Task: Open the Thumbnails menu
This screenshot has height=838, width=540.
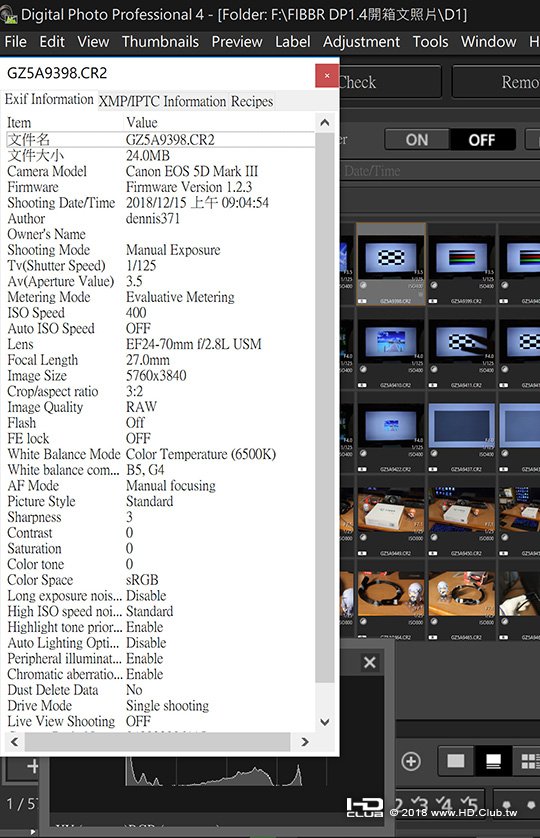Action: (160, 42)
